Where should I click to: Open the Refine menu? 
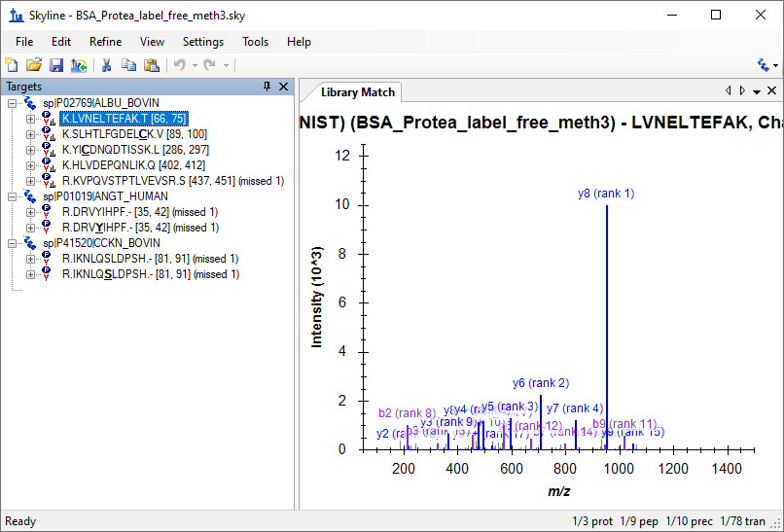pos(105,42)
